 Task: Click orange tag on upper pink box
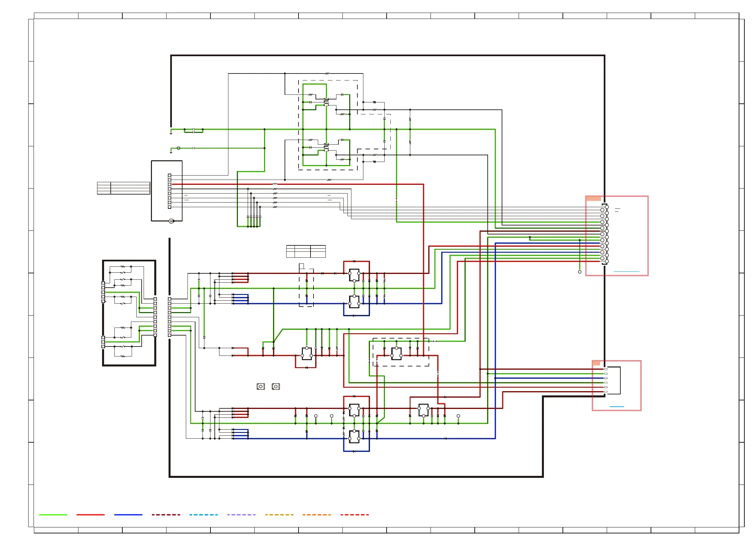tap(593, 198)
